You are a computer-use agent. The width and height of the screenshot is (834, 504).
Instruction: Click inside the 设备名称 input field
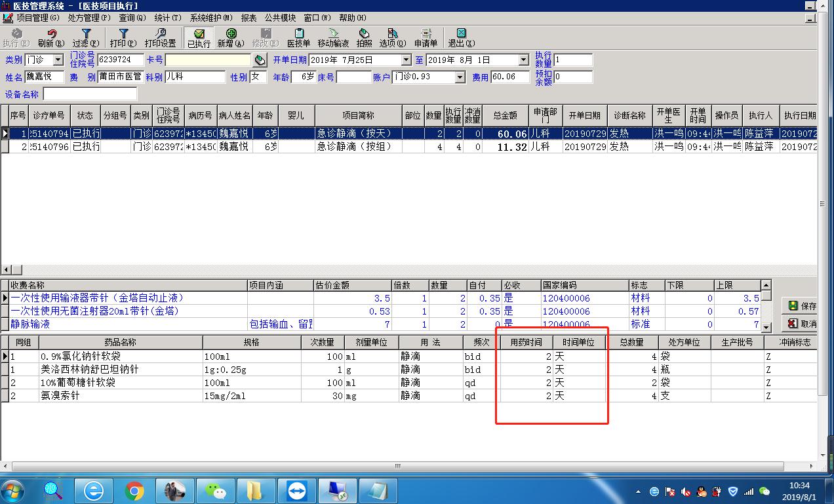(90, 94)
